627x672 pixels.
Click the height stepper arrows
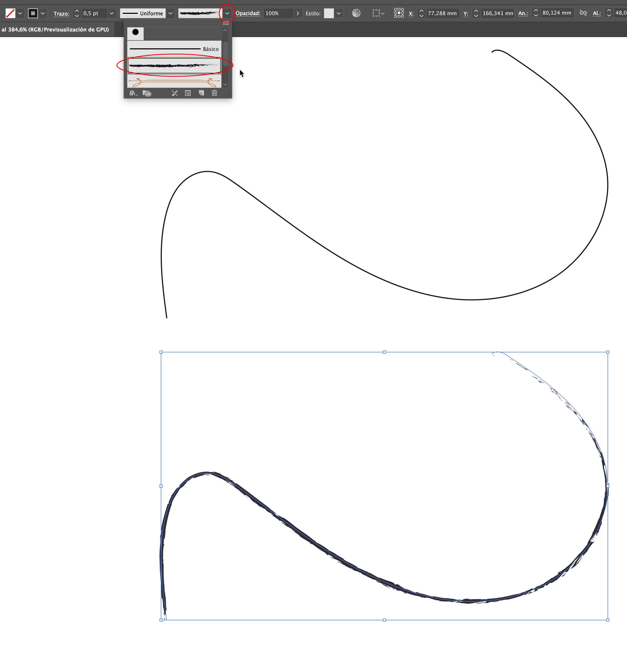(x=609, y=13)
